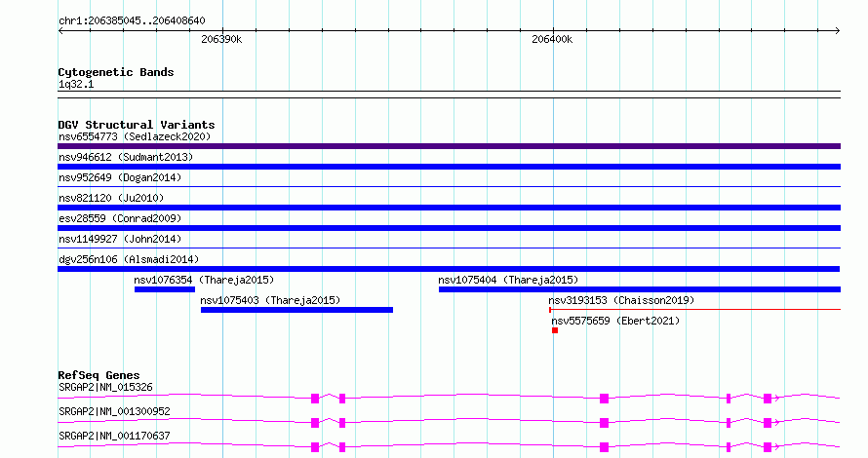Viewport: 868px width, 458px height.
Task: Click the Cytogenetic Bands track heading
Action: 116,72
